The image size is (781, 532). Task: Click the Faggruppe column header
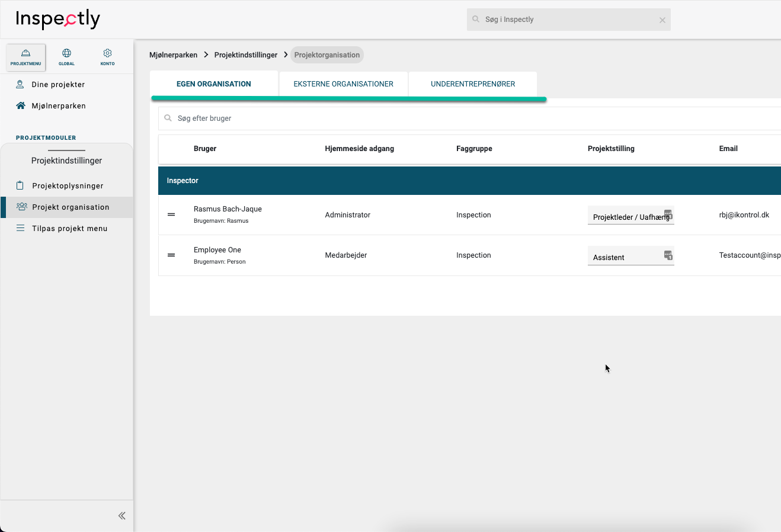tap(474, 149)
